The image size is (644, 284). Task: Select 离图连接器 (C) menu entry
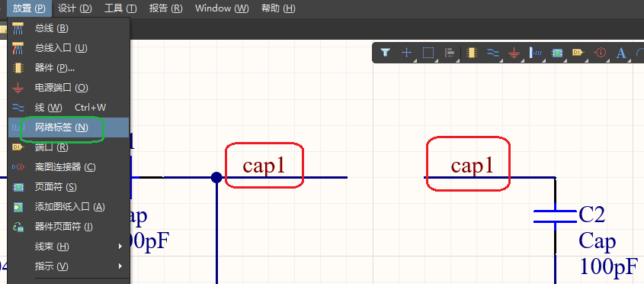[x=69, y=167]
